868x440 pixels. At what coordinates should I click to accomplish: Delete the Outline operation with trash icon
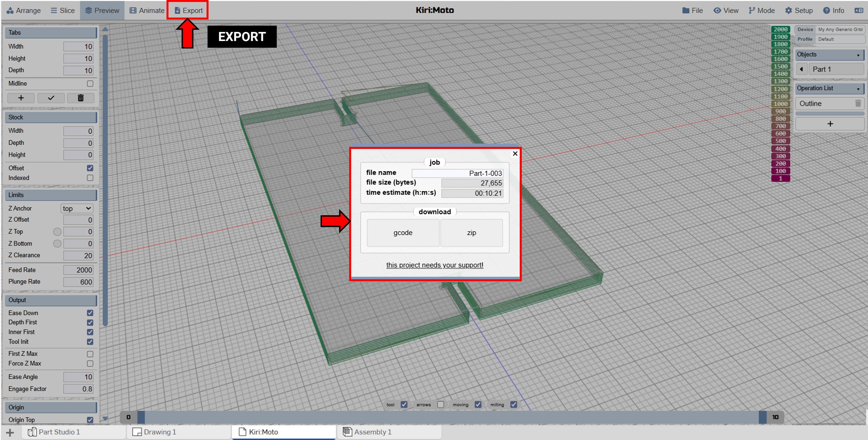(858, 103)
